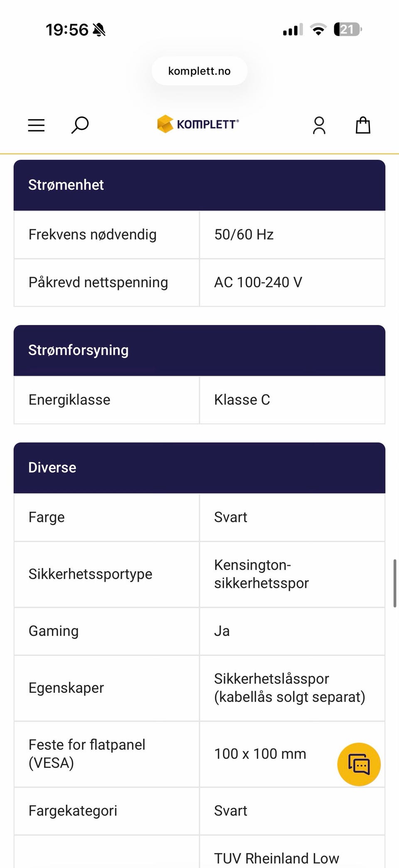
Task: Tap the cellular signal bars
Action: point(293,30)
